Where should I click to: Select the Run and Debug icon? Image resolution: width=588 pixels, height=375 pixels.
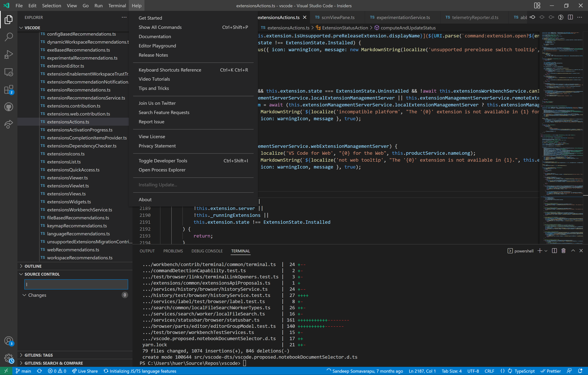pos(9,54)
